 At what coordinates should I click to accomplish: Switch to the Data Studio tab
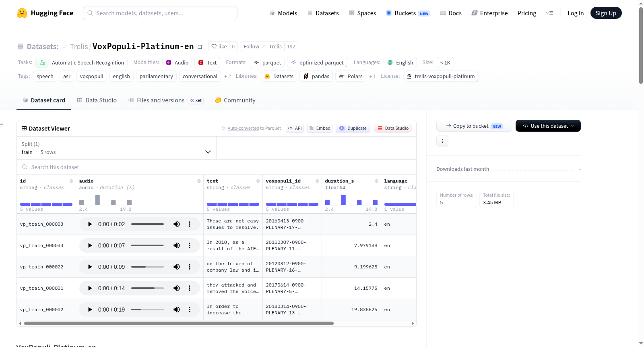point(97,100)
